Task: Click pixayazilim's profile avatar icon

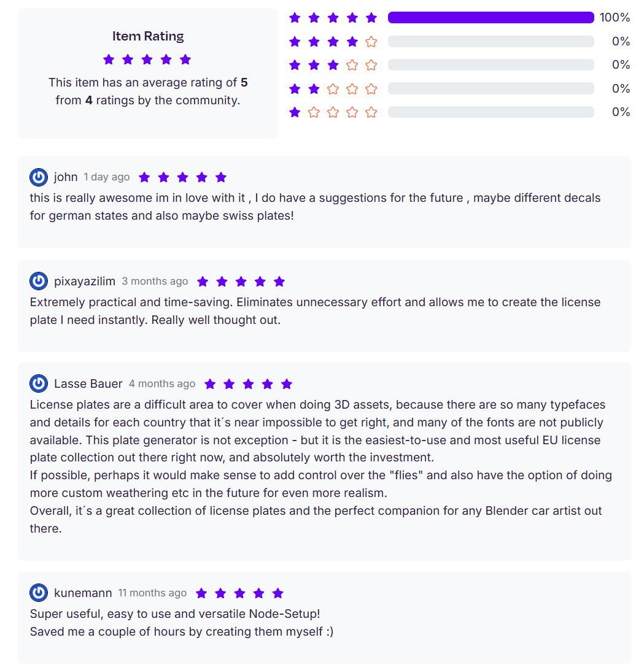Action: pyautogui.click(x=39, y=281)
